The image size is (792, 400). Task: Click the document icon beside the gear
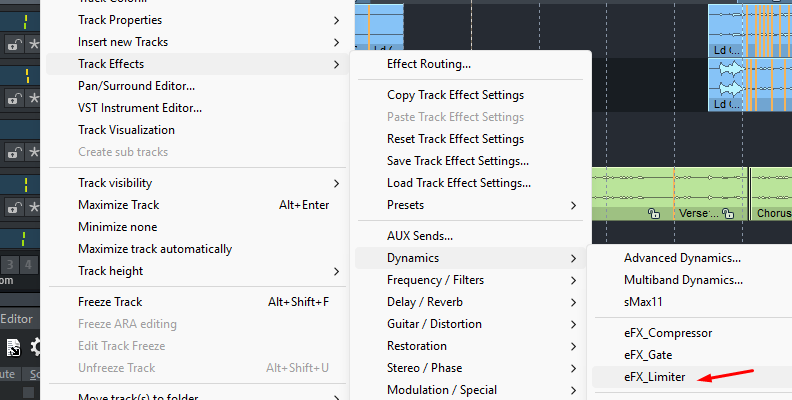click(x=14, y=347)
